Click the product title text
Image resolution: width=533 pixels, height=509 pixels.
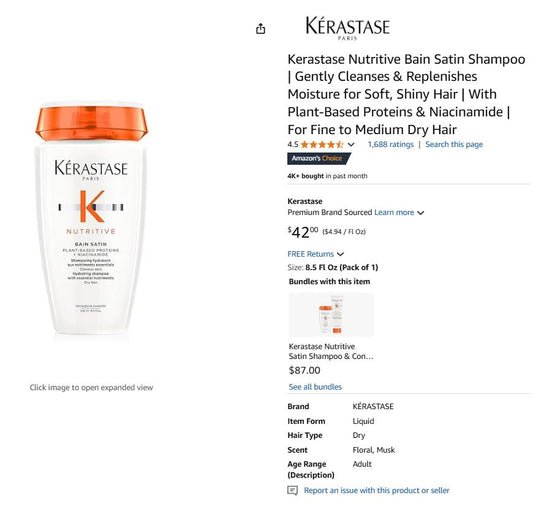pyautogui.click(x=407, y=94)
